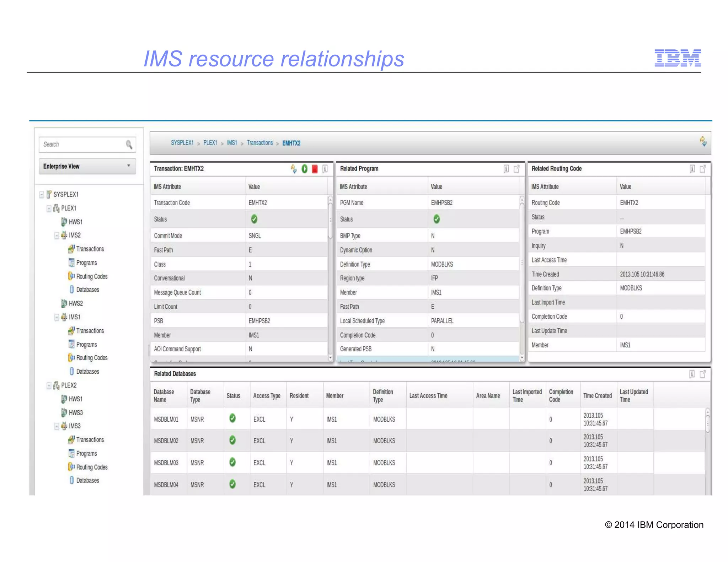Pop out the Related Routing Code panel

click(703, 169)
